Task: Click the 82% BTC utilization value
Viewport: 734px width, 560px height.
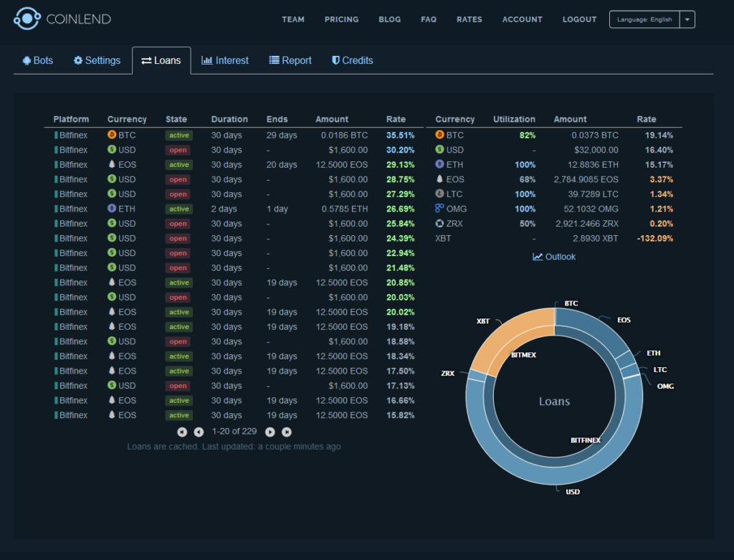Action: point(527,136)
